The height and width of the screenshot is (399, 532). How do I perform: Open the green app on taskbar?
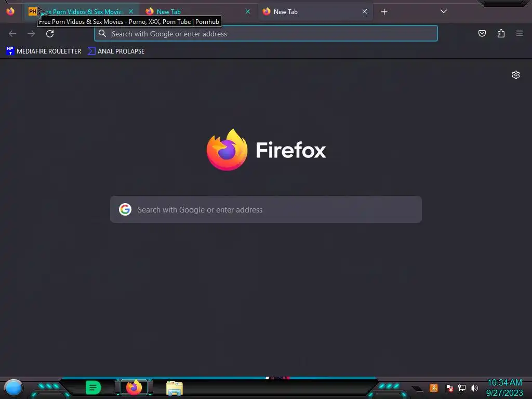point(94,388)
